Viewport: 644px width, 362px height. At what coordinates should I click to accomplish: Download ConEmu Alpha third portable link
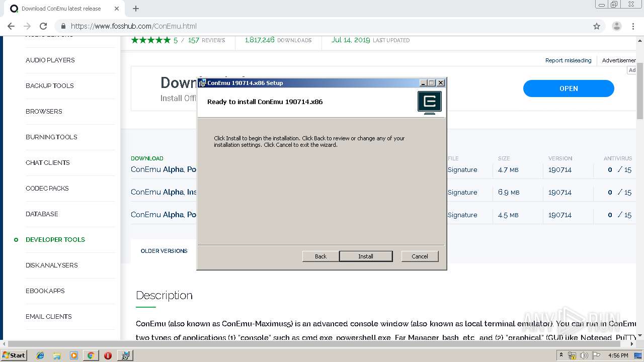pyautogui.click(x=164, y=214)
